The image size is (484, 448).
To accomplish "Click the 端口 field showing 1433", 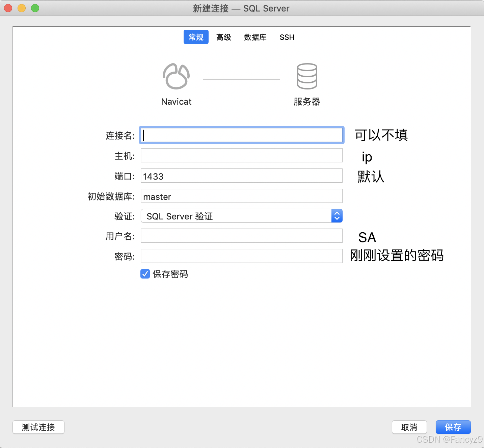I will tap(241, 176).
